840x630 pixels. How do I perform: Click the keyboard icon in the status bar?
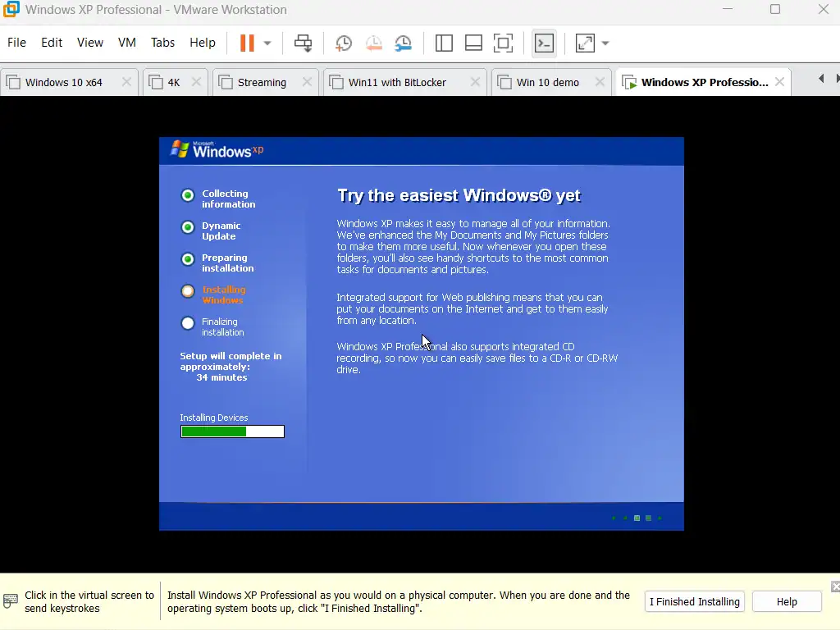pyautogui.click(x=10, y=600)
